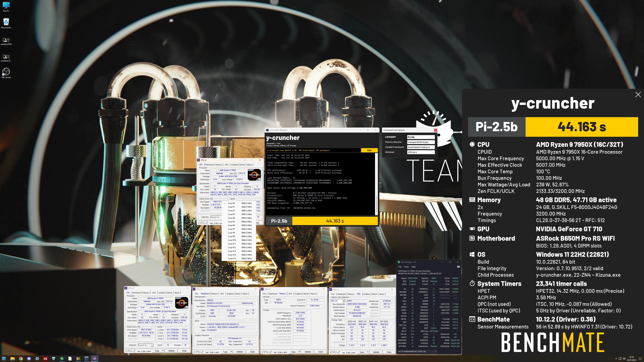Viewport: 644px width, 362px height.
Task: Open the Windows Start menu
Action: [x=4, y=358]
